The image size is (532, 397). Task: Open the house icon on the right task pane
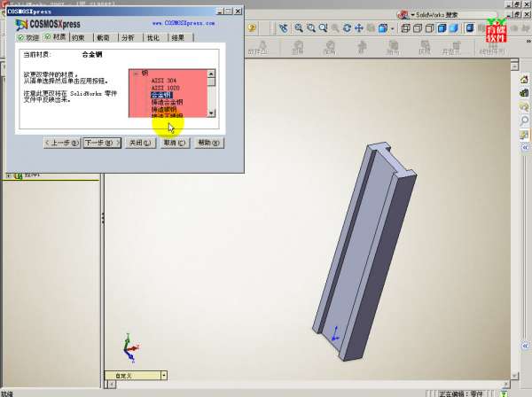pyautogui.click(x=525, y=77)
